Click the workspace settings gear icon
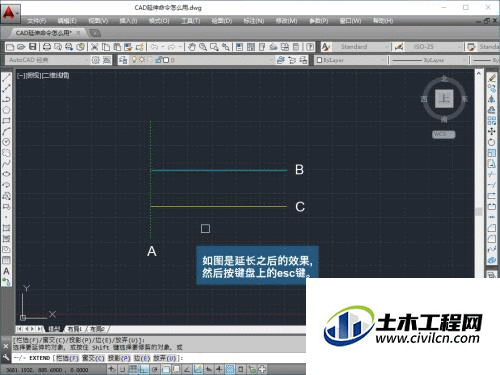Screen dimensions: 500x375 coord(96,60)
